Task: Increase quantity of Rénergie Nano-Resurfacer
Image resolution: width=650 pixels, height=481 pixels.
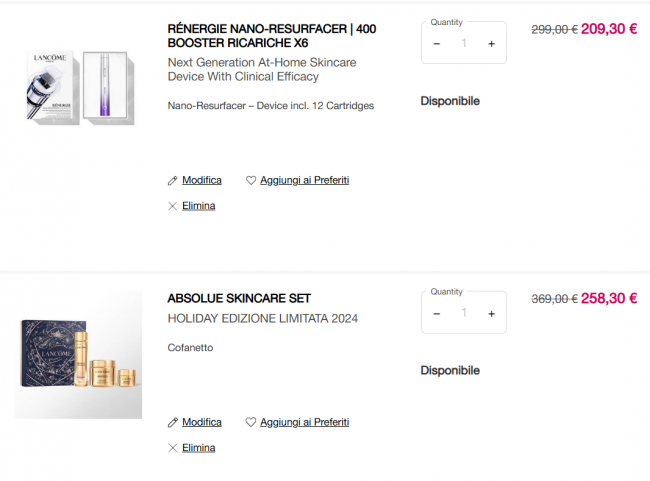Action: [491, 44]
